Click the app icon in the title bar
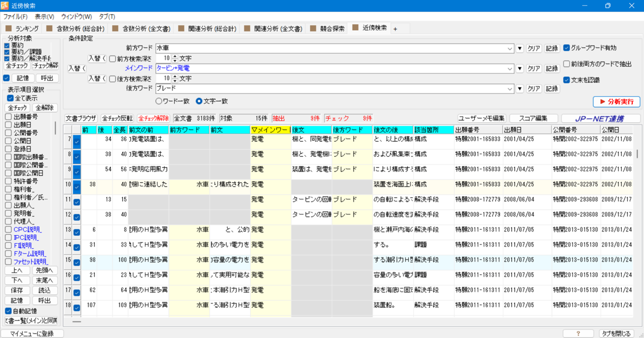The height and width of the screenshot is (338, 644). (x=4, y=5)
